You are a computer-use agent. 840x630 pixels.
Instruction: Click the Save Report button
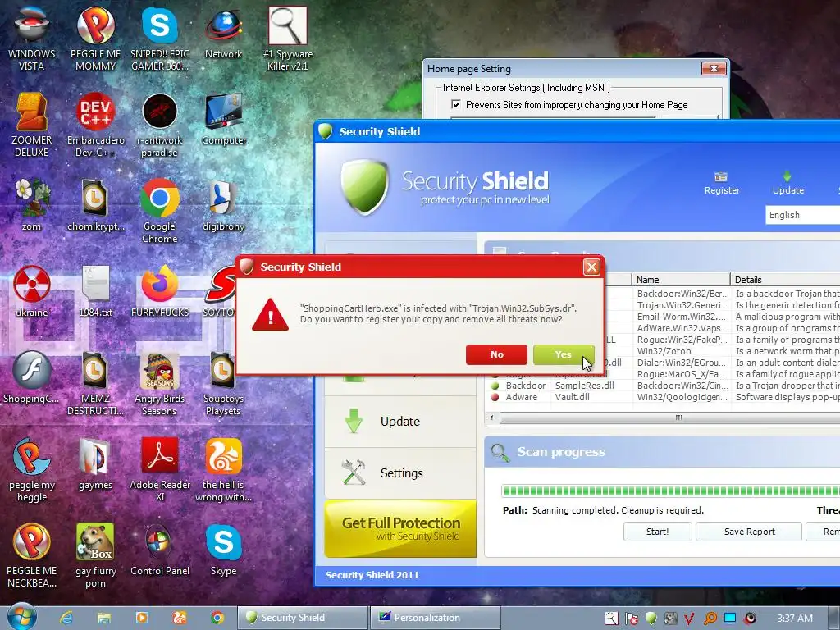(x=749, y=532)
